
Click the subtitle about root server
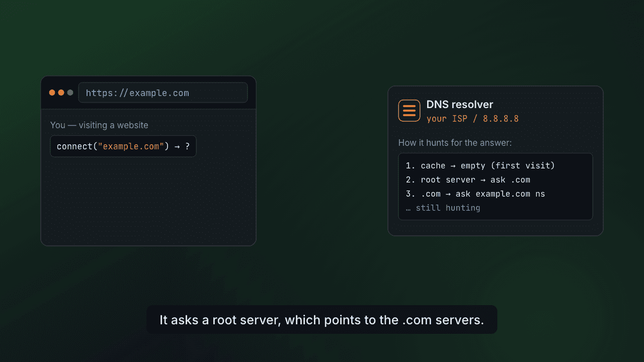click(x=321, y=320)
